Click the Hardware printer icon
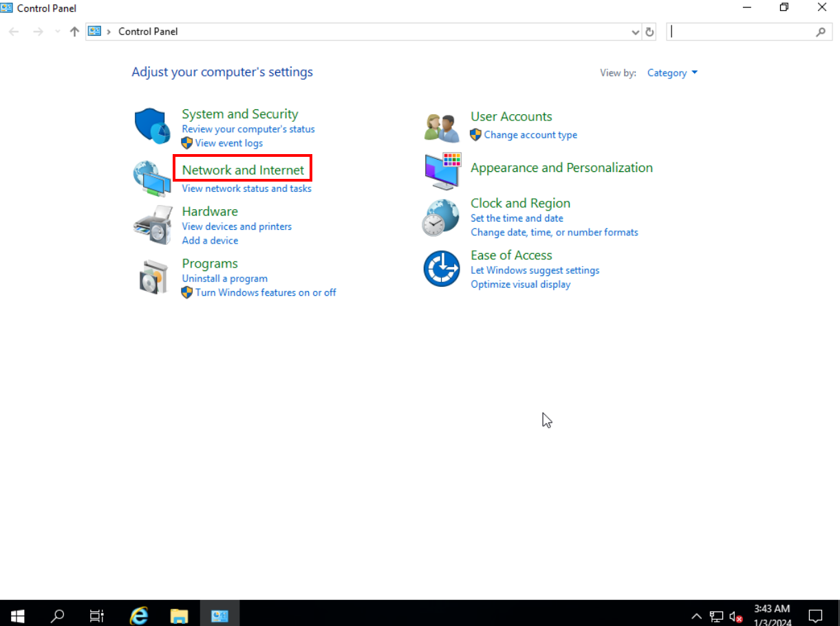The width and height of the screenshot is (840, 626). coord(152,224)
